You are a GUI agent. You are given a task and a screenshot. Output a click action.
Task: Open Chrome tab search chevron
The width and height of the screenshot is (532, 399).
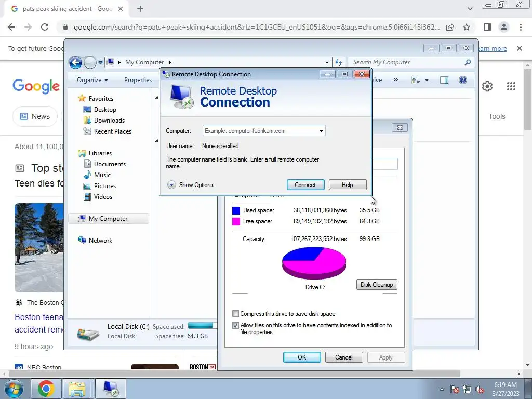(x=470, y=9)
